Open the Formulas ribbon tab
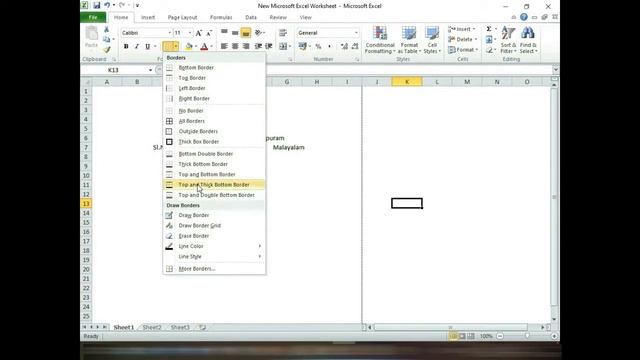The image size is (640, 360). click(x=221, y=18)
